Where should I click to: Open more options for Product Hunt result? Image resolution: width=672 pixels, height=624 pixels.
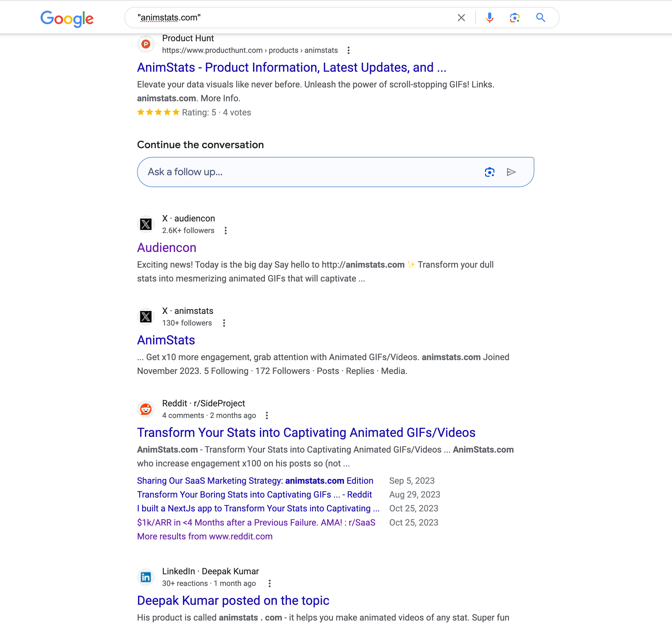[x=348, y=50]
